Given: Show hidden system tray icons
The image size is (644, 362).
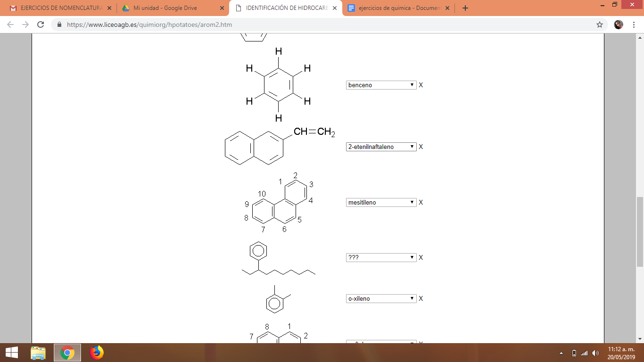Looking at the screenshot, I should 561,353.
